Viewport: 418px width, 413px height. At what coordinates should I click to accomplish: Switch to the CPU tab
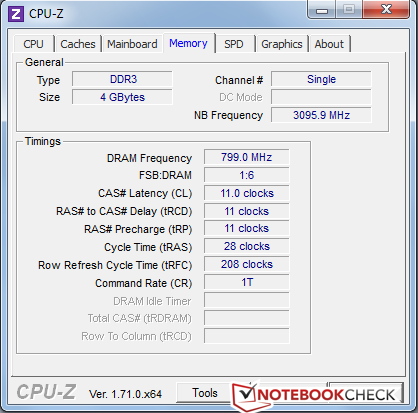(x=33, y=44)
